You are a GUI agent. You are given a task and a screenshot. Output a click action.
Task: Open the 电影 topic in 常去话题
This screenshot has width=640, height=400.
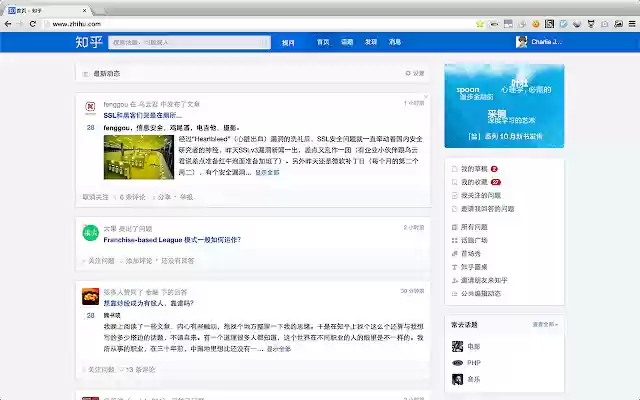(473, 347)
